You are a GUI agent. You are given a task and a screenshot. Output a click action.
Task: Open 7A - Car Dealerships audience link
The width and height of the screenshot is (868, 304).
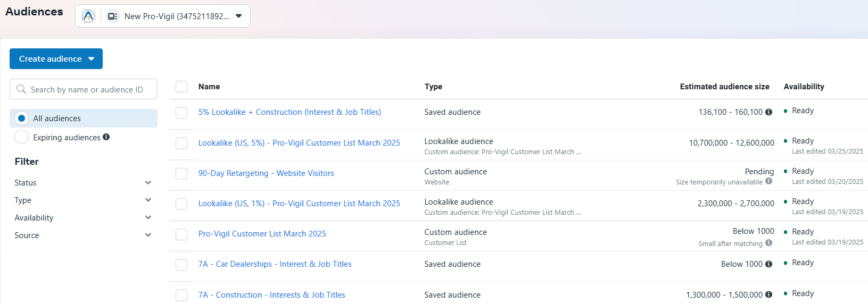(x=275, y=264)
